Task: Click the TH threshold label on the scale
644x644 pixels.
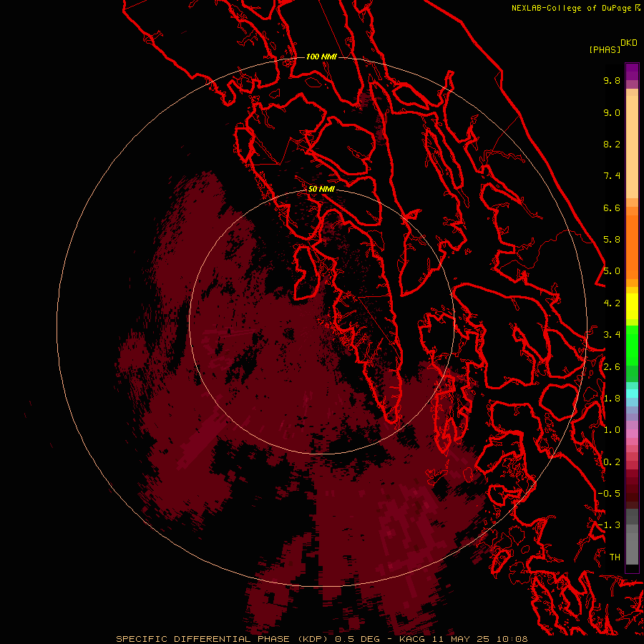Action: click(615, 557)
